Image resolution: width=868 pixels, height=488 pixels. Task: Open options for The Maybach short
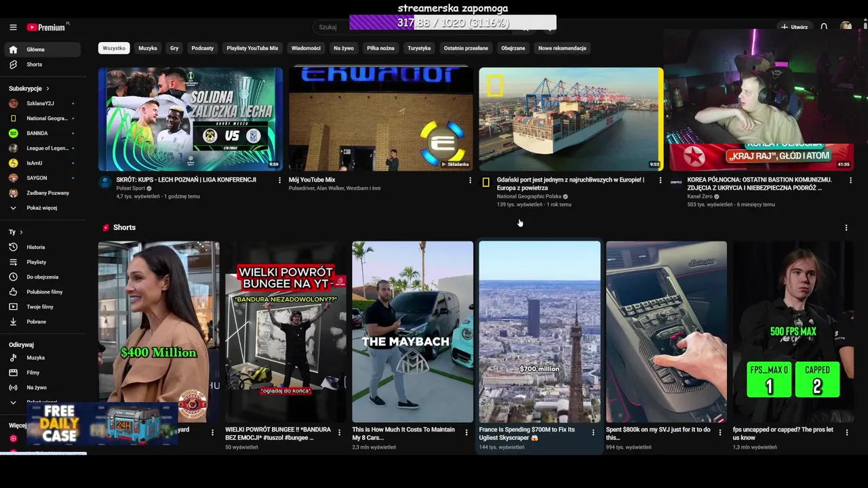[x=466, y=432]
